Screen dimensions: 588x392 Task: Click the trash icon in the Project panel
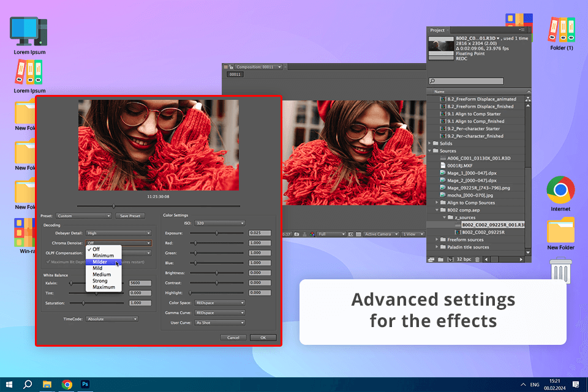tap(477, 259)
